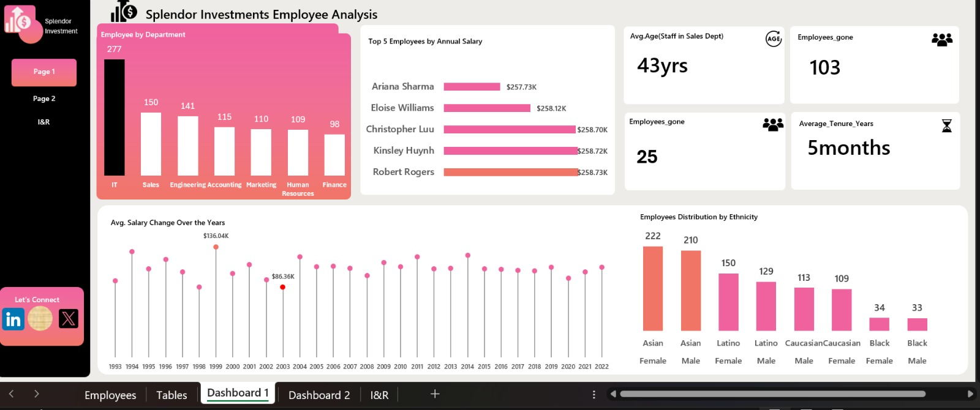Select the Black Female bar showing 34
The width and height of the screenshot is (980, 410).
tap(880, 324)
